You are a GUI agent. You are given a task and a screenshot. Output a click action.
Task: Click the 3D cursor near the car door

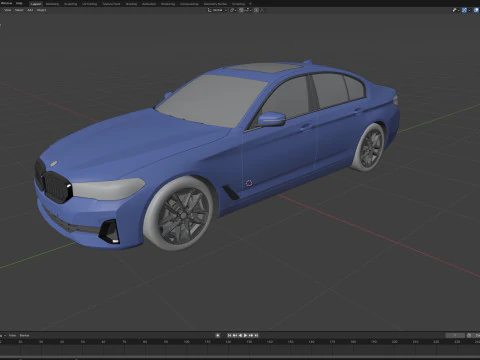[249, 183]
